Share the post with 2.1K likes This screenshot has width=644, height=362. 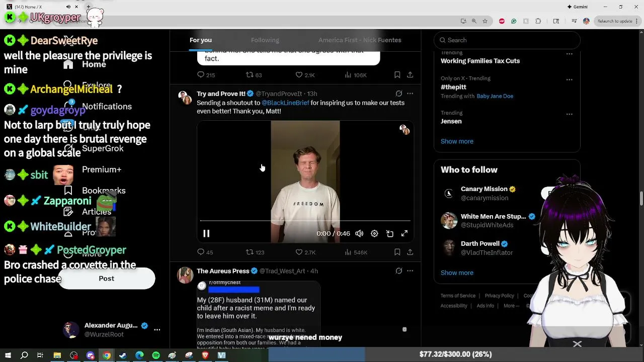(x=410, y=75)
